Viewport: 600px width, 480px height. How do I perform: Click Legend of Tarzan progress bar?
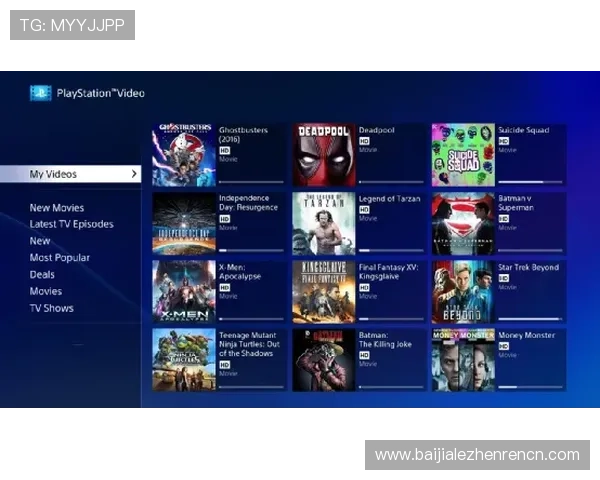[x=391, y=251]
